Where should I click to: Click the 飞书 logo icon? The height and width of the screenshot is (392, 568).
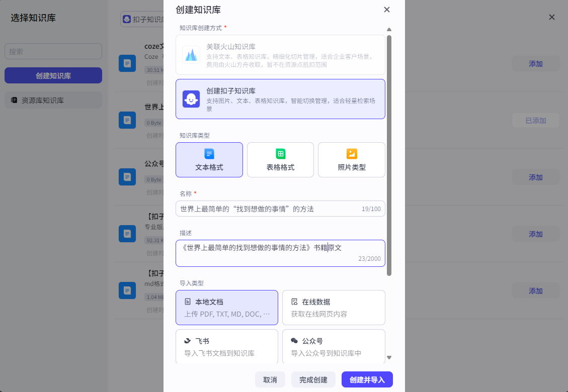[188, 341]
